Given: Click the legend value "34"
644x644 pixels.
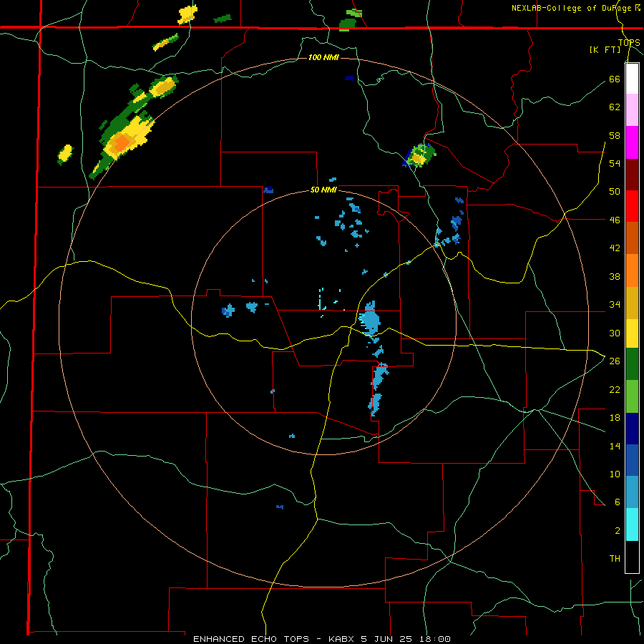Looking at the screenshot, I should click(615, 304).
